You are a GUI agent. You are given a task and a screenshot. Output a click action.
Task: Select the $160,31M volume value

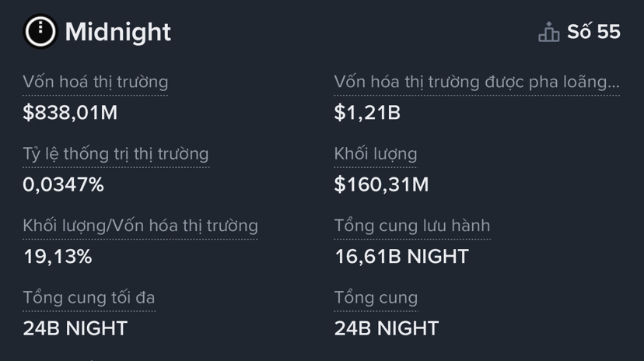coord(381,184)
